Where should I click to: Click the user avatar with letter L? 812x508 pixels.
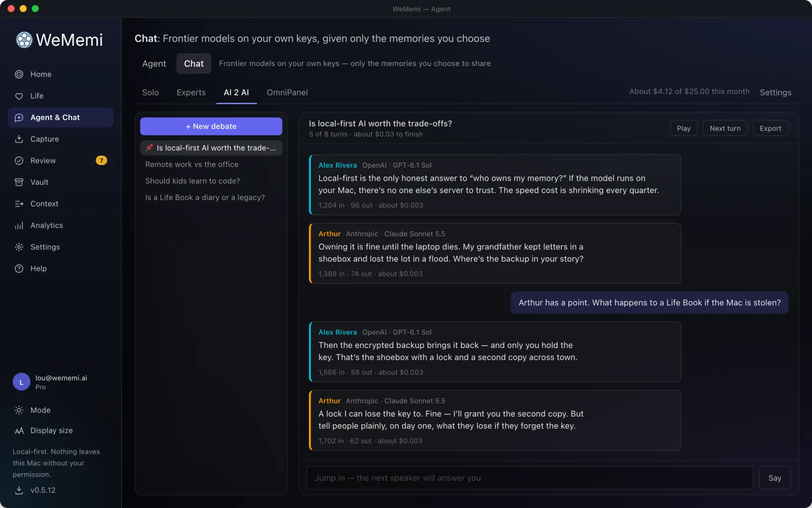[21, 382]
